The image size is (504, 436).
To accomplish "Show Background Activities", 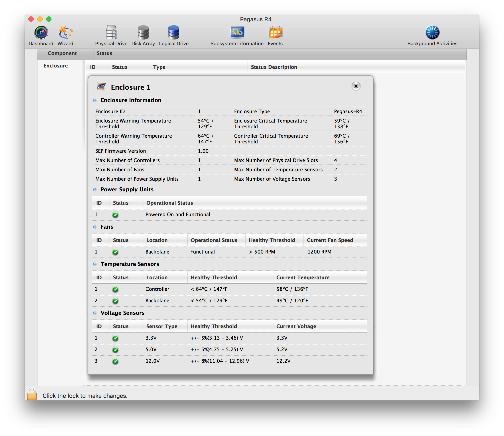I will click(x=432, y=33).
